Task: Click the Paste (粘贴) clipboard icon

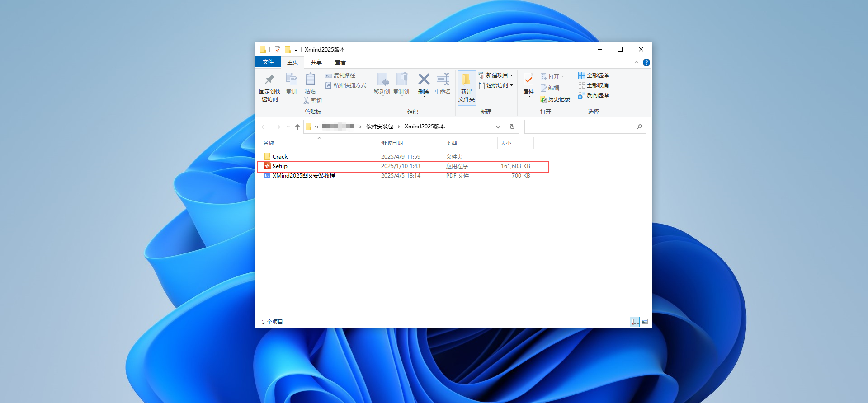Action: pyautogui.click(x=310, y=80)
